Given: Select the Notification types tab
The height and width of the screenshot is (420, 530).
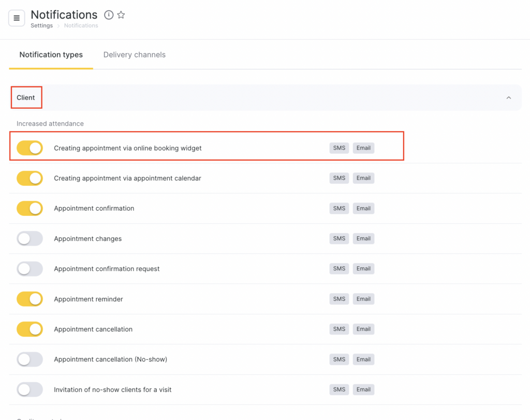Looking at the screenshot, I should [x=51, y=55].
